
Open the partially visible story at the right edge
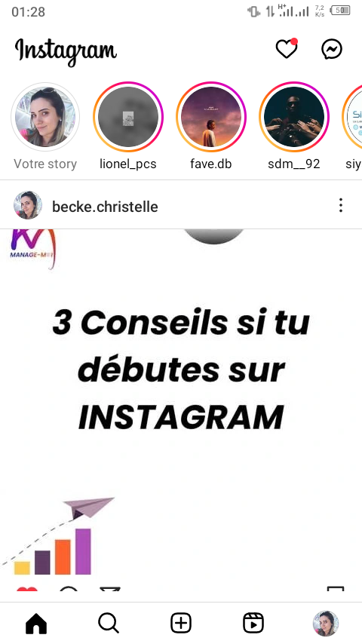click(x=352, y=117)
